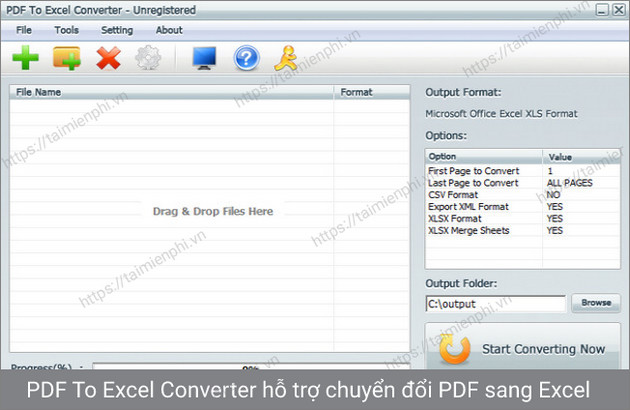Image resolution: width=630 pixels, height=410 pixels.
Task: Click the blue monitor icon in toolbar
Action: pos(204,58)
